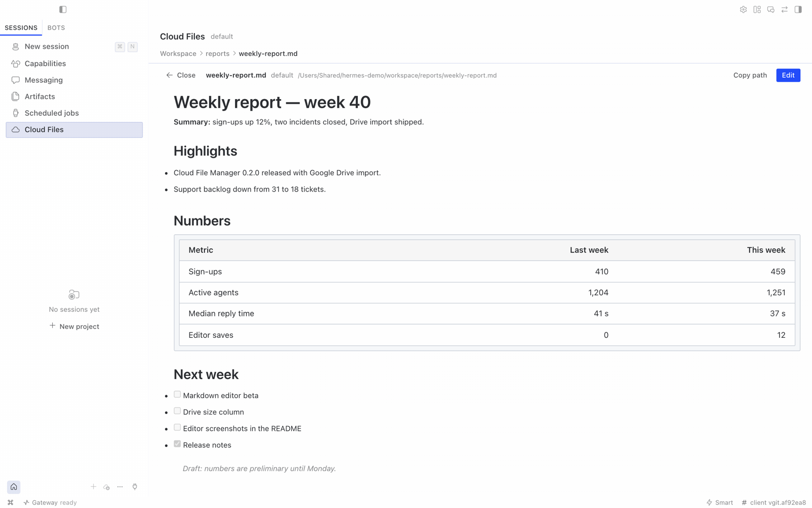Screen dimensions: 812x508
Task: Click the client vgit.af92ea8 version label
Action: (773, 502)
